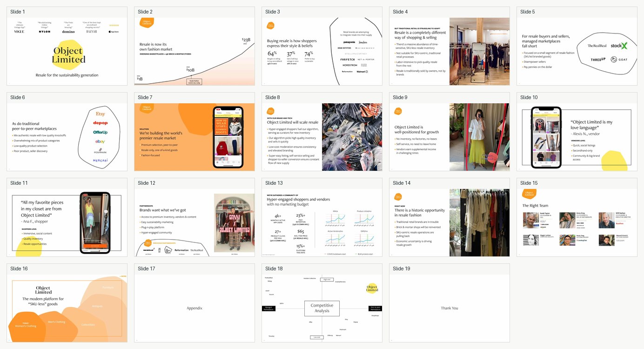Viewport: 644px width, 349px height.
Task: Select Slide 18 Competitive Analysis thumbnail
Action: (322, 308)
